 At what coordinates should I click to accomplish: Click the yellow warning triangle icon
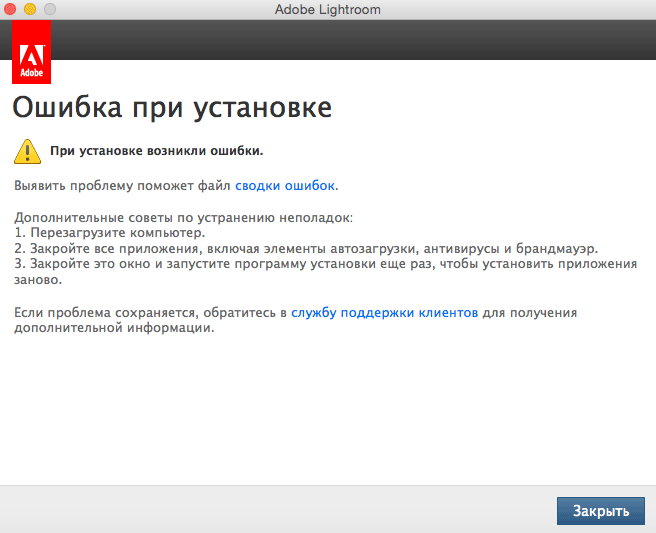[x=27, y=151]
